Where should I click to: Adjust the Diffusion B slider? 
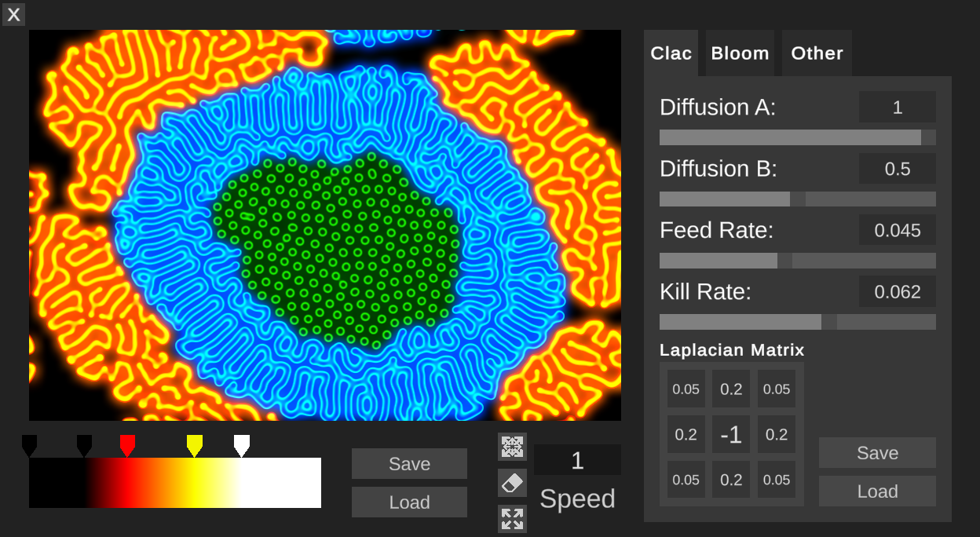[797, 199]
